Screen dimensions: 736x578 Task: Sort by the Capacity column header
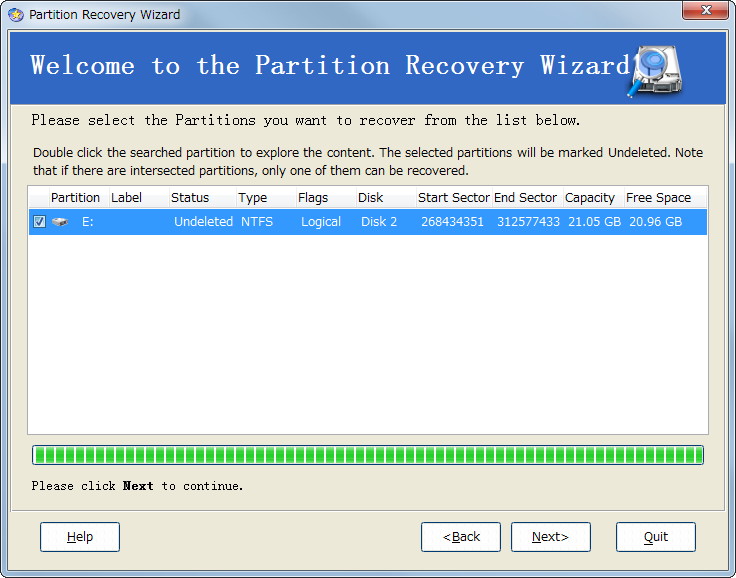click(x=594, y=198)
